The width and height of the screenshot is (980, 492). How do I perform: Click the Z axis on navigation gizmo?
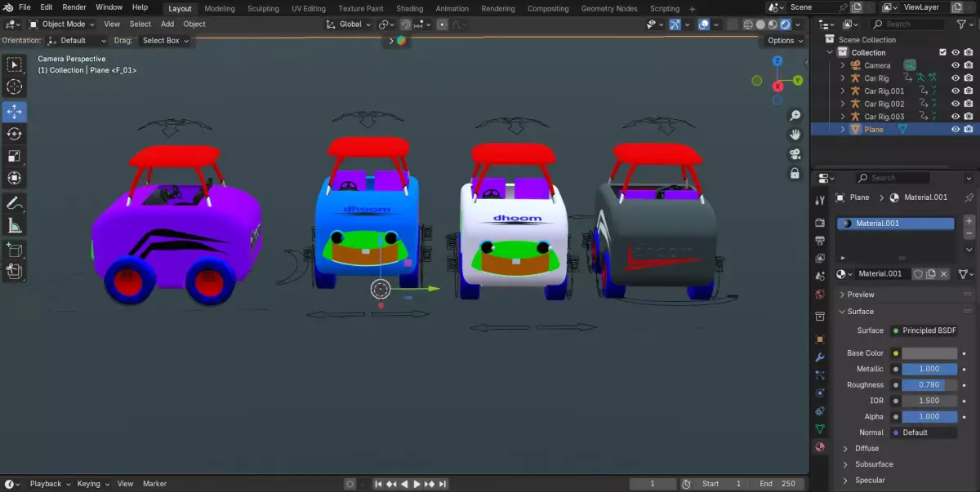pos(777,60)
